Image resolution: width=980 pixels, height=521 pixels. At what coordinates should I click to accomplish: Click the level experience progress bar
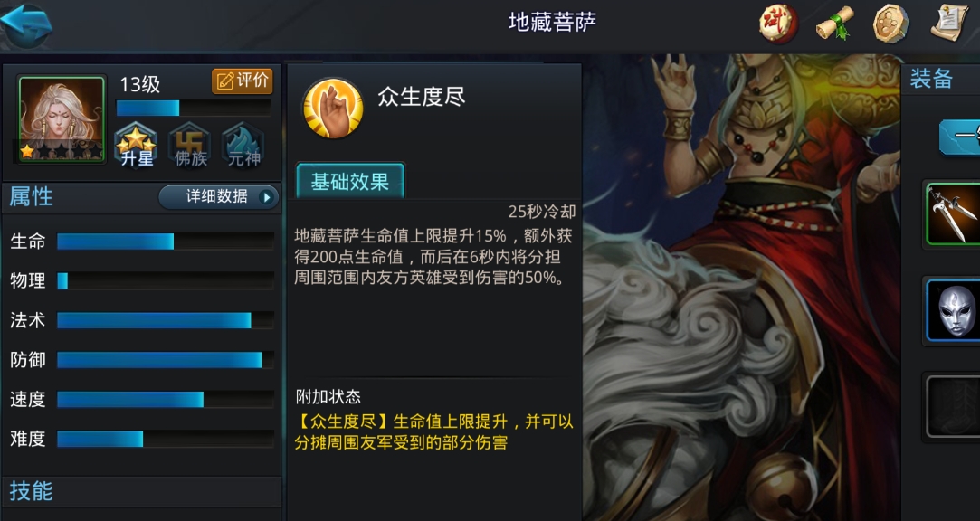194,108
